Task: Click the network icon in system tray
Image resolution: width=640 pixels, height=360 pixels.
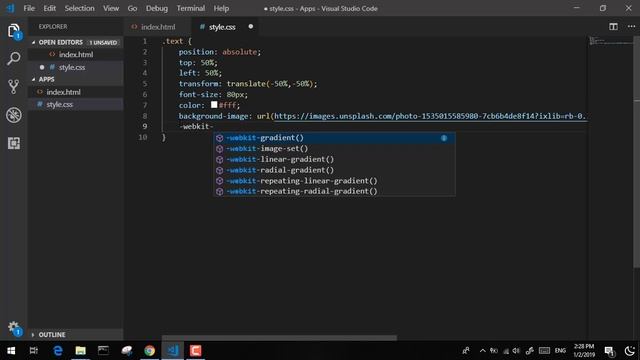Action: coord(506,351)
